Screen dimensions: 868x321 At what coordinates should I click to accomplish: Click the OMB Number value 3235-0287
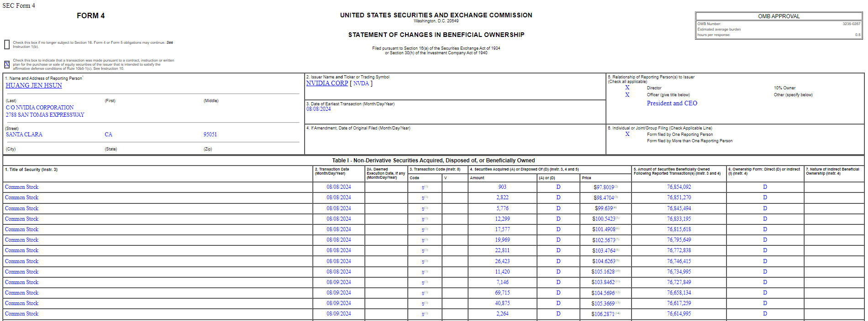tap(851, 24)
